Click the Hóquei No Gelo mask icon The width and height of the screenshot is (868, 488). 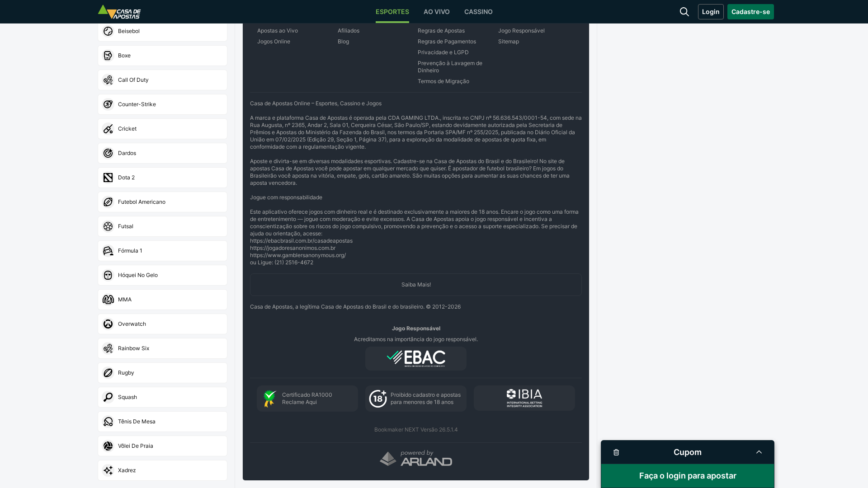(108, 275)
